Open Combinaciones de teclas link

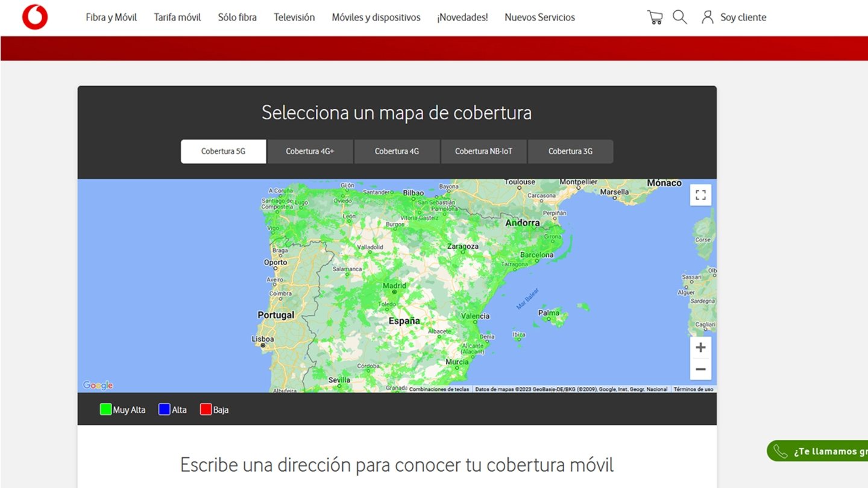tap(439, 389)
